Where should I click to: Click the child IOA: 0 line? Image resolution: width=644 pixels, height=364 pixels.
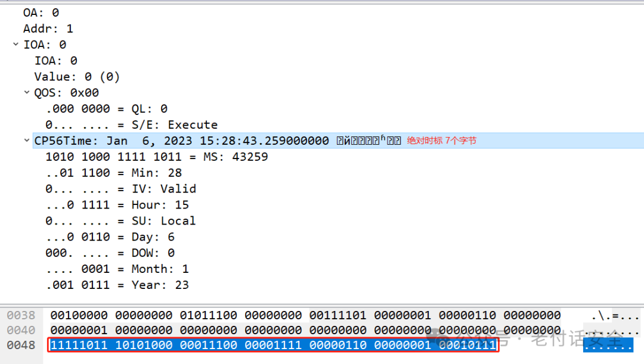pyautogui.click(x=56, y=61)
